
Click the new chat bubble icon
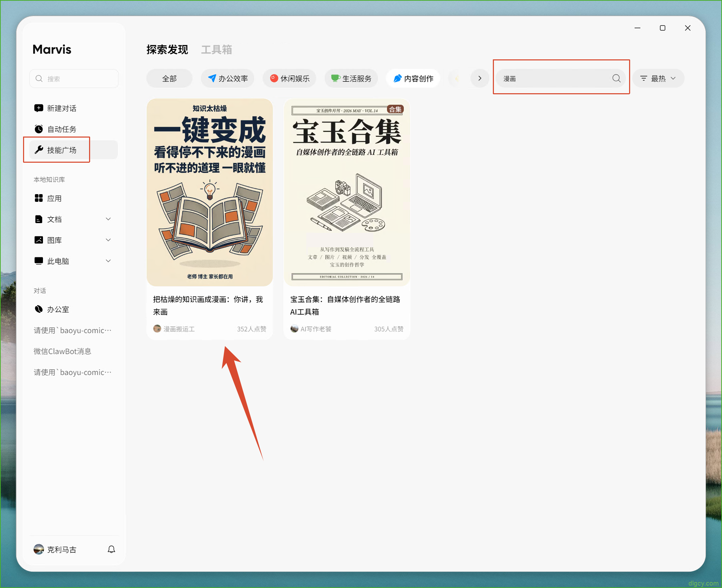click(39, 108)
